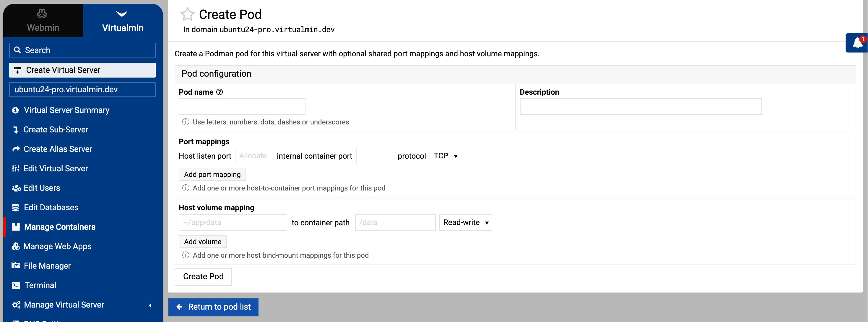Image resolution: width=868 pixels, height=322 pixels.
Task: Open Manage Containers in the sidebar
Action: pyautogui.click(x=60, y=227)
